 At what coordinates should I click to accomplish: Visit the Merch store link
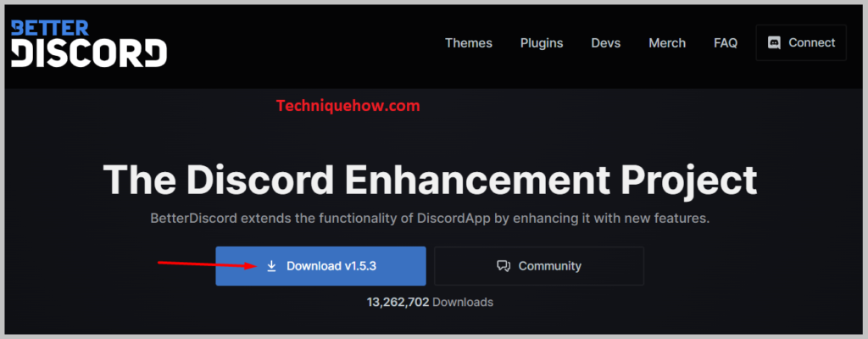pyautogui.click(x=667, y=43)
